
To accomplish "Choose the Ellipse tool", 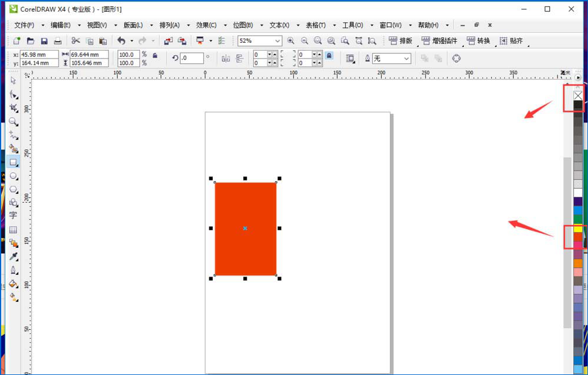I will pyautogui.click(x=13, y=176).
